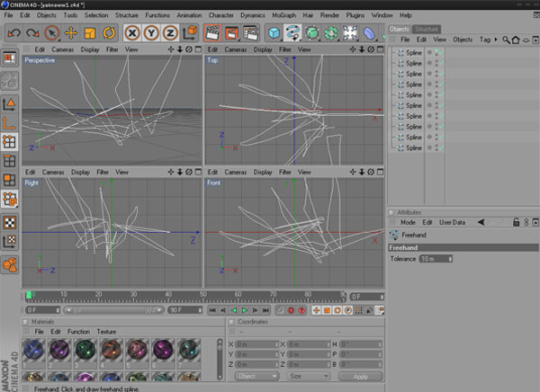Click Render in Picture Viewer icon
Screen dimensions: 540x392
(x=231, y=33)
